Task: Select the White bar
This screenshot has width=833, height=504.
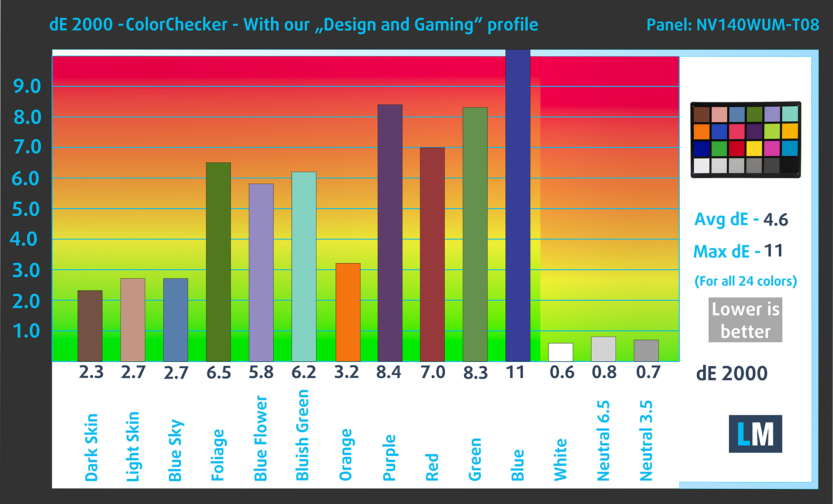Action: [x=561, y=352]
